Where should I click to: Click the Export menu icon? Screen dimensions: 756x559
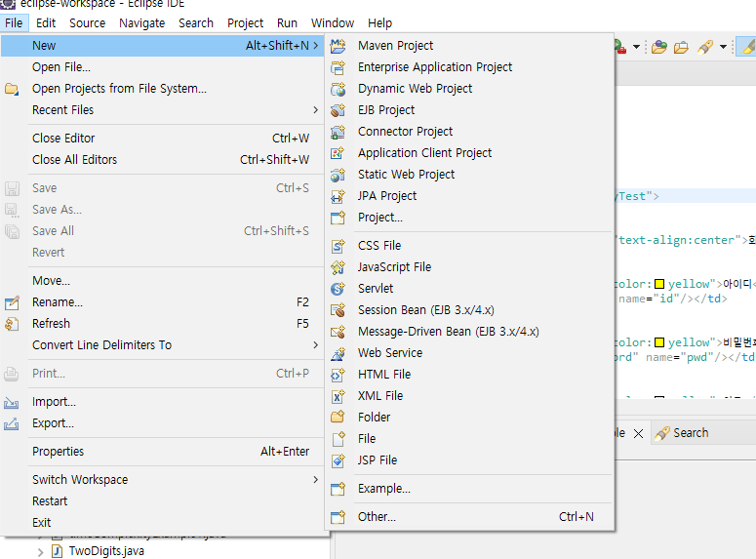tap(12, 423)
